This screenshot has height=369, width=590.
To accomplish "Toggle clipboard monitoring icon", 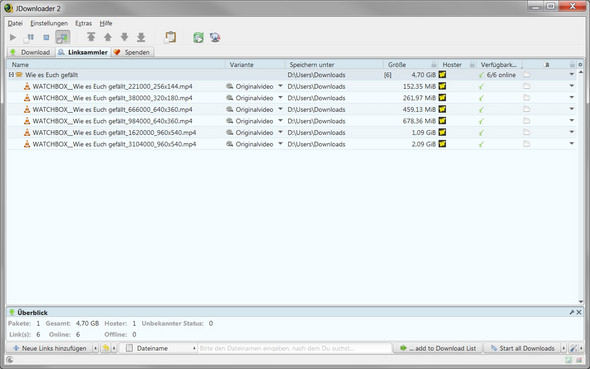I will pyautogui.click(x=170, y=37).
